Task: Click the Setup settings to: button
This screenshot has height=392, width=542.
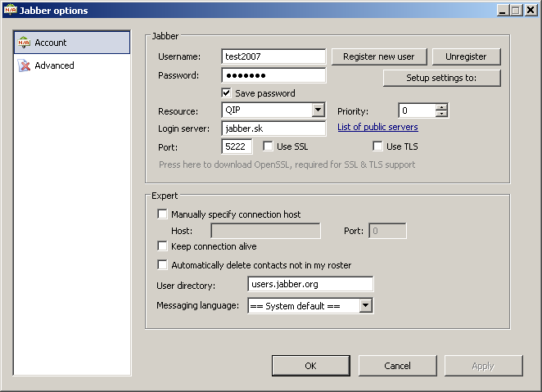Action: coord(442,78)
